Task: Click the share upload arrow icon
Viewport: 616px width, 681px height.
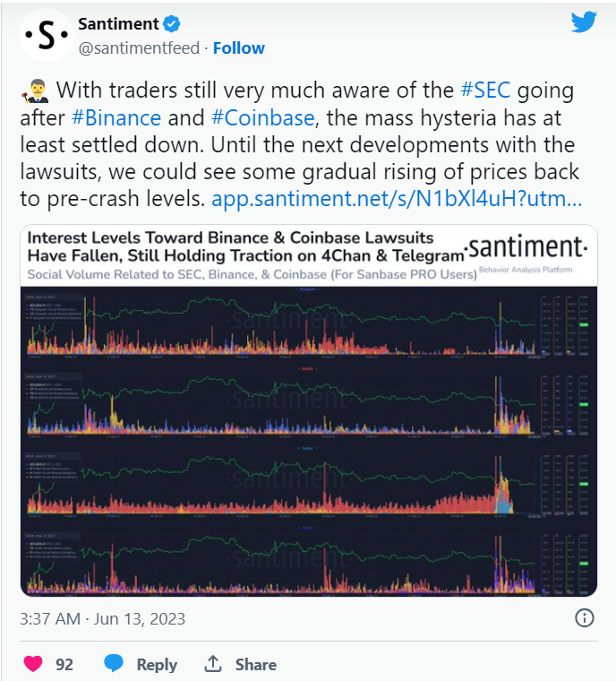Action: (x=213, y=664)
